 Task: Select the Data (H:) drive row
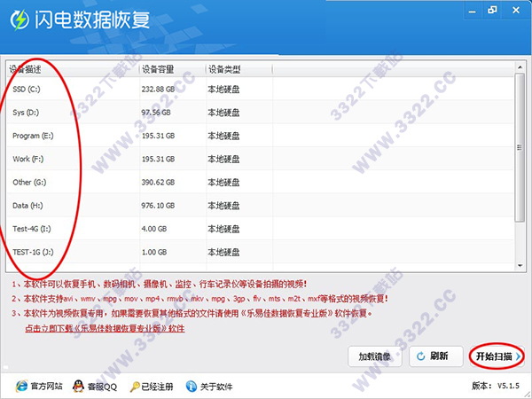coord(260,206)
